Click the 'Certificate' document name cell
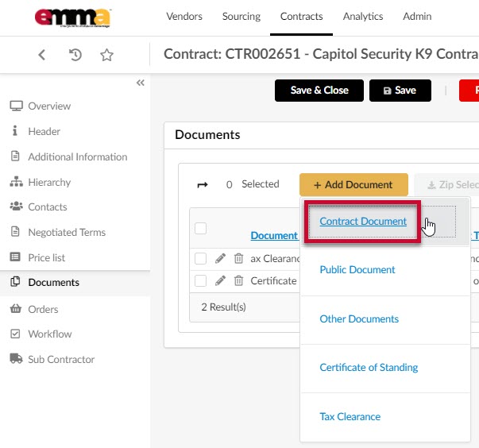This screenshot has height=448, width=479. [273, 280]
